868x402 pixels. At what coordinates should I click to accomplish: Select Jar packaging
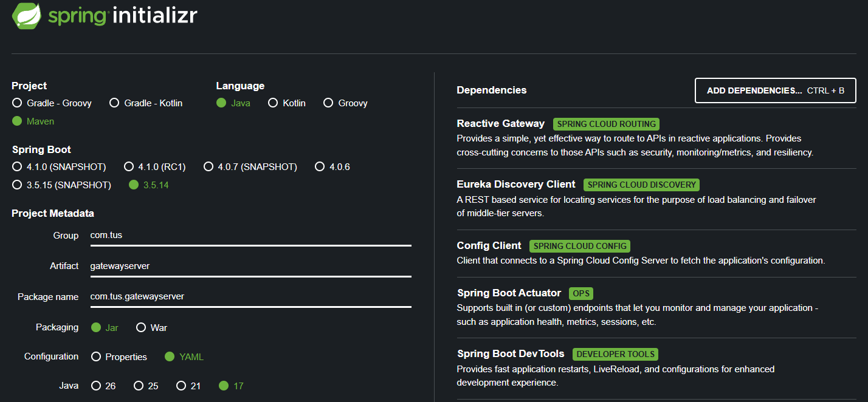(105, 327)
